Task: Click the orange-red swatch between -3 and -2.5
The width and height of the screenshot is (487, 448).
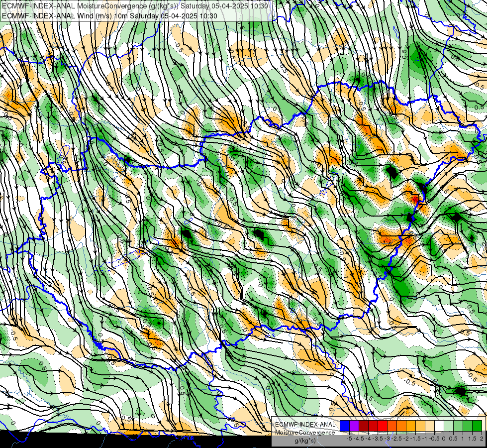Action: [x=392, y=426]
